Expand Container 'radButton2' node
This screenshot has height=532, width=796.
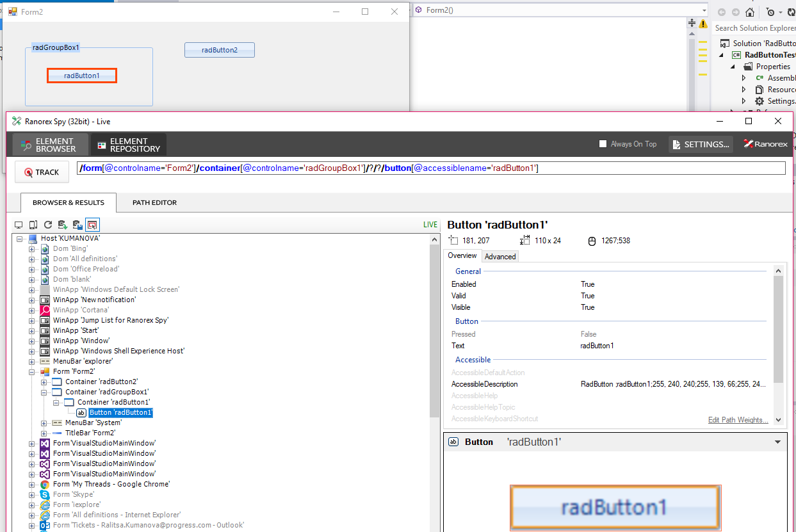tap(44, 382)
